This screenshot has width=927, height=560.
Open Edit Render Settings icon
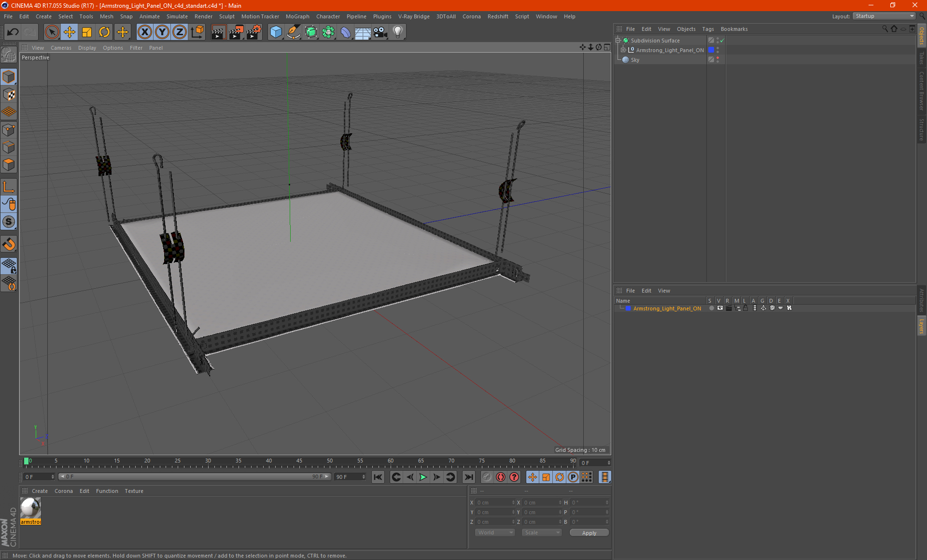coord(254,32)
